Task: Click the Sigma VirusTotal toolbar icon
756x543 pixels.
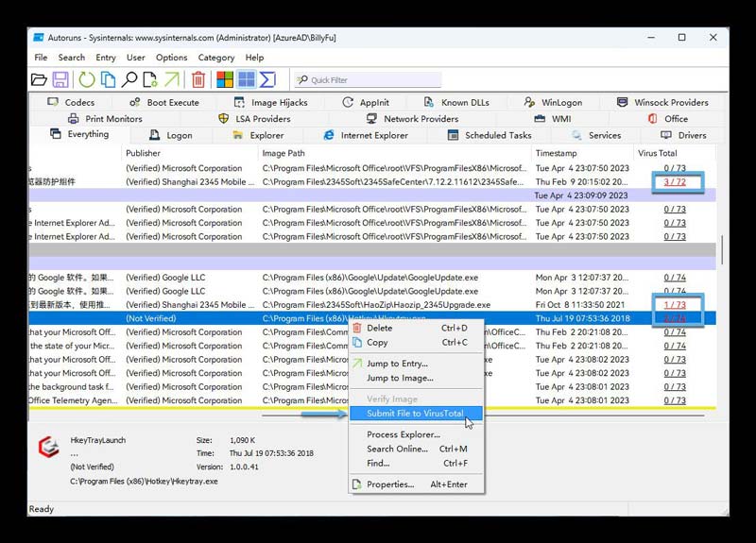Action: 267,79
